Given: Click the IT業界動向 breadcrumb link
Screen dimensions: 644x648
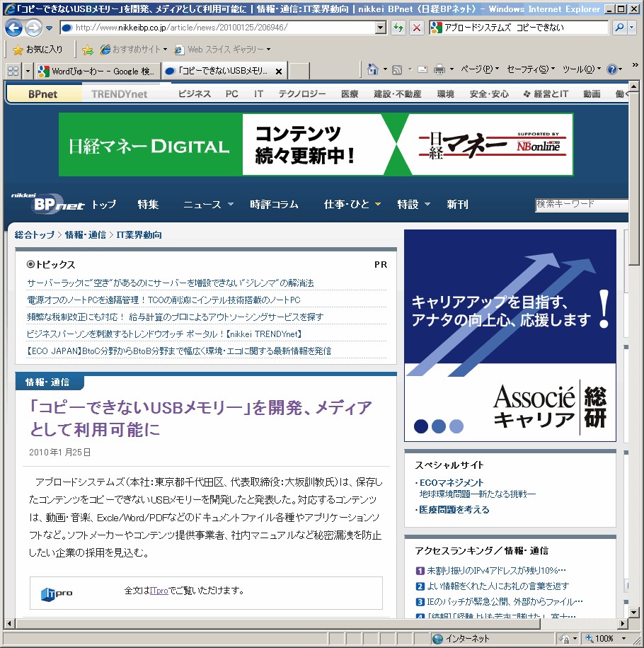Looking at the screenshot, I should pyautogui.click(x=139, y=234).
